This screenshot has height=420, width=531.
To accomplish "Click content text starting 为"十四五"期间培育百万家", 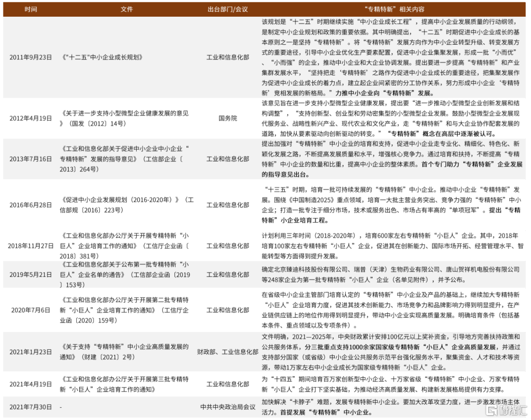I will pos(390,385).
